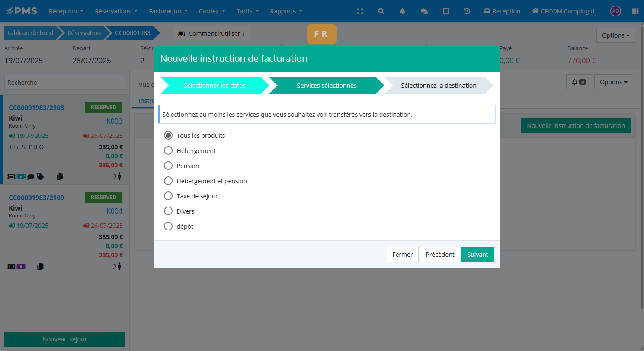
Task: Click the tablet device icon
Action: point(445,11)
